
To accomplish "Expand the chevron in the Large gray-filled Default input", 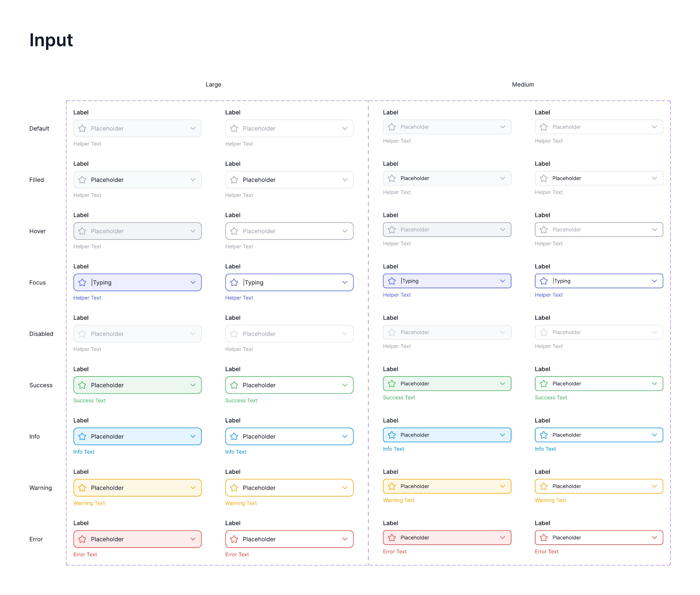I will [193, 129].
